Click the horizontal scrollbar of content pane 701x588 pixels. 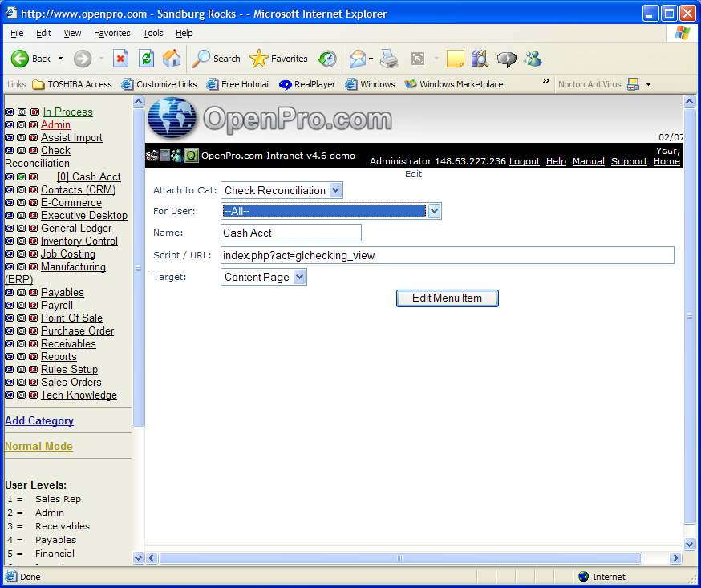(x=399, y=558)
